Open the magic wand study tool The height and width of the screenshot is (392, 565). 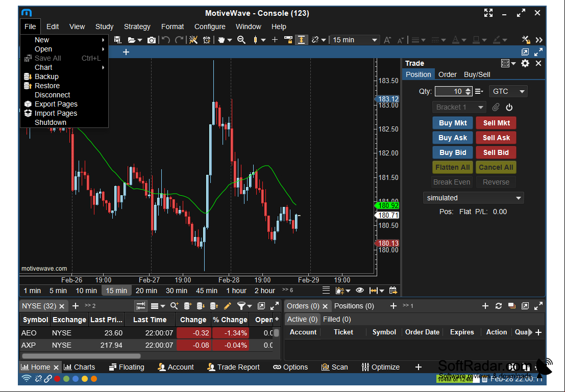(x=193, y=40)
